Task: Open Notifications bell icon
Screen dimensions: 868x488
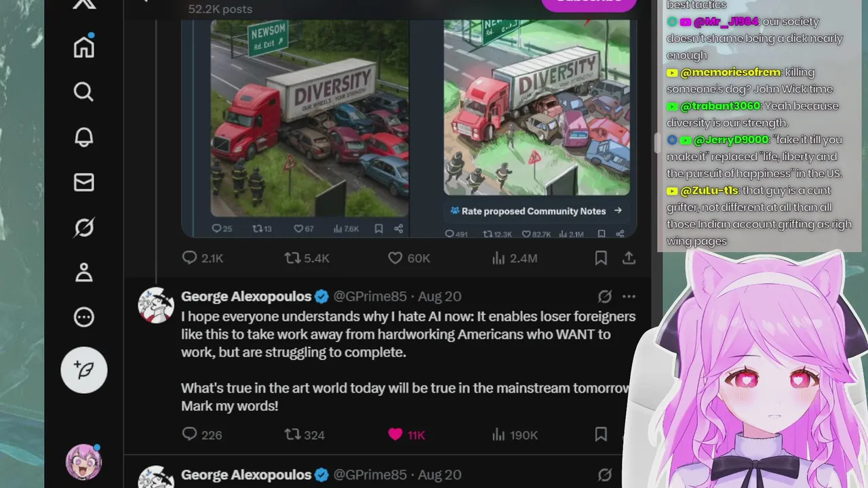Action: pos(84,137)
